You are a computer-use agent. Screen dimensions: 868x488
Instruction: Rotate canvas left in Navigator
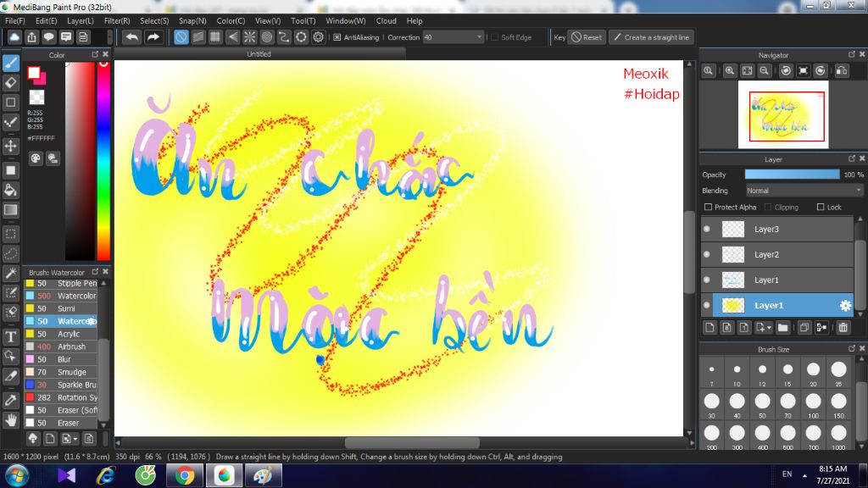click(786, 71)
